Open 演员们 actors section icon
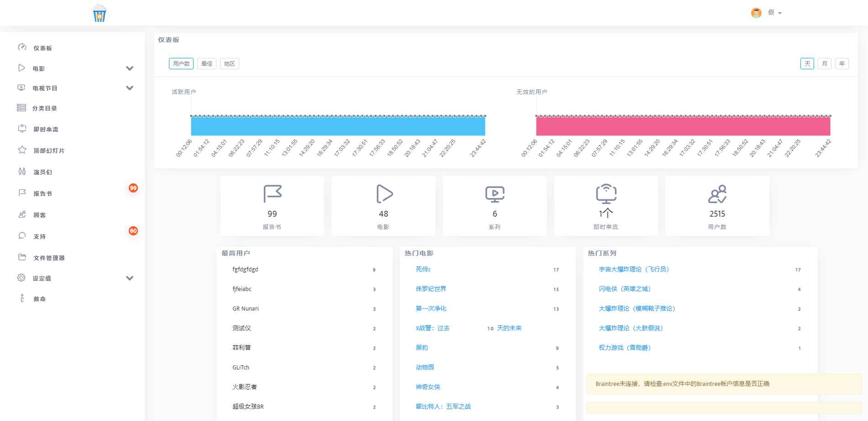This screenshot has width=868, height=421. pos(22,172)
